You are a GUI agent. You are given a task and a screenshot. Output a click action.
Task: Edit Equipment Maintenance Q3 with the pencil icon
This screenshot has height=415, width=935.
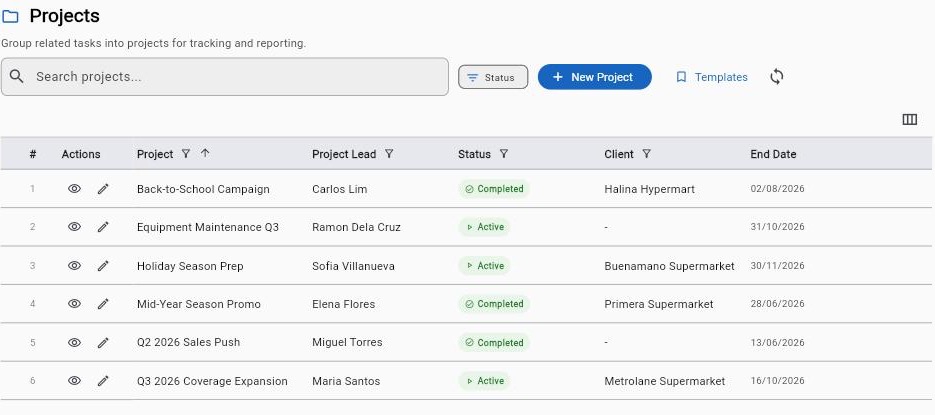point(103,227)
